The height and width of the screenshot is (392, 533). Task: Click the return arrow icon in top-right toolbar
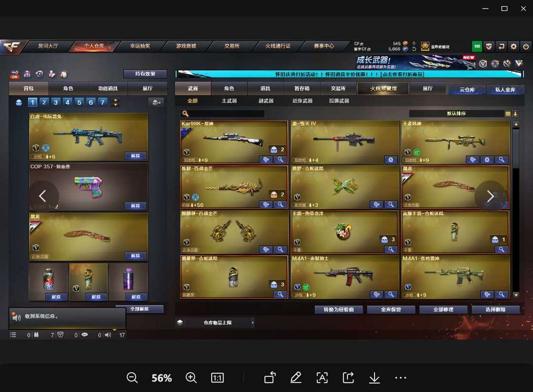pos(501,46)
